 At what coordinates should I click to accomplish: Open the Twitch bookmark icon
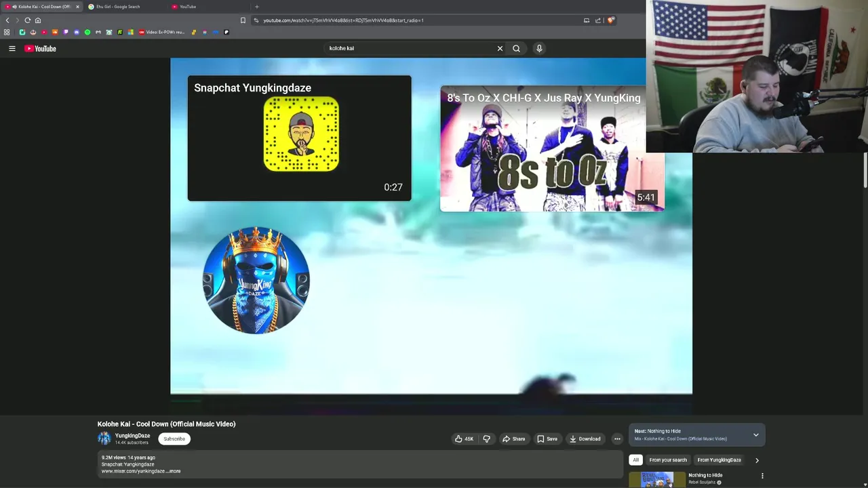click(66, 32)
